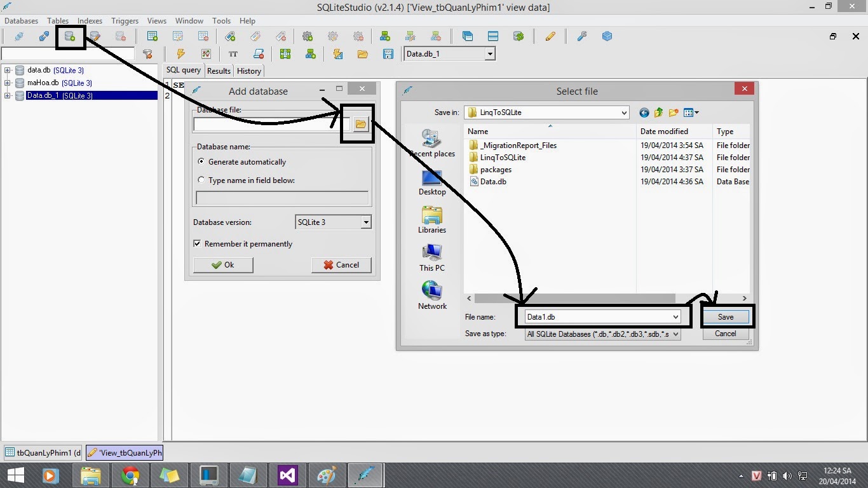Screen dimensions: 868x488
Task: Click the Open SQL file folder icon
Action: (363, 54)
